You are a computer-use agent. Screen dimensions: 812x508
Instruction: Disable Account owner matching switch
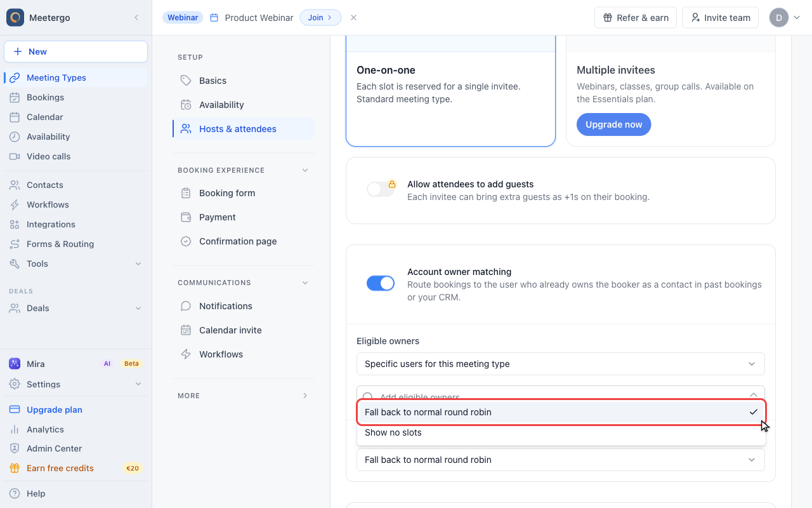click(x=381, y=283)
